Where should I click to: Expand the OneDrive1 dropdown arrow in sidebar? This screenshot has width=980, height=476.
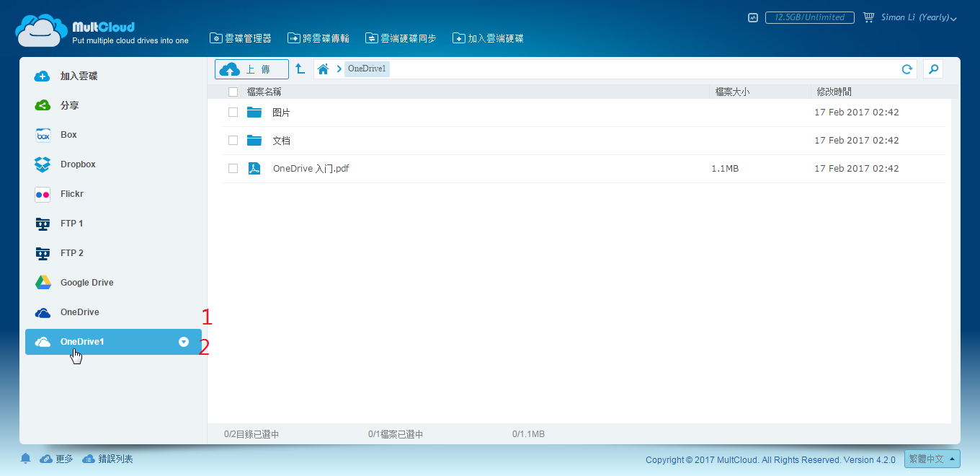pyautogui.click(x=184, y=342)
